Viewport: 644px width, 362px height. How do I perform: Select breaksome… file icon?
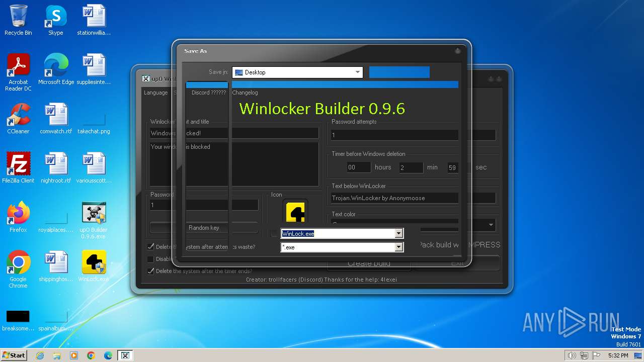tap(18, 319)
